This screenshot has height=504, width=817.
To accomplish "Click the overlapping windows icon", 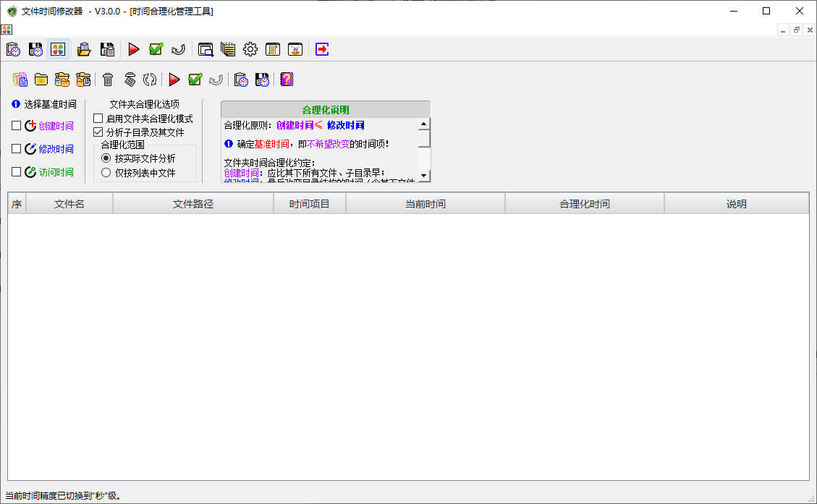I will pyautogui.click(x=206, y=49).
